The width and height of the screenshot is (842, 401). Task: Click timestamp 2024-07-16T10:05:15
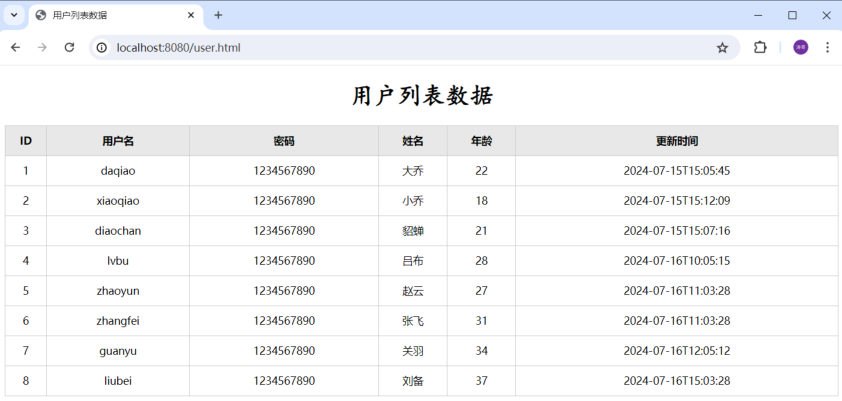coord(677,261)
